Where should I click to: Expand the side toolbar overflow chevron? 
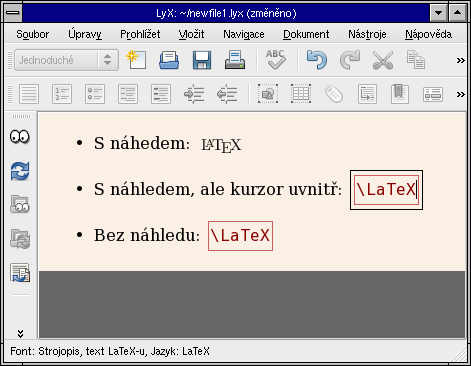(20, 333)
